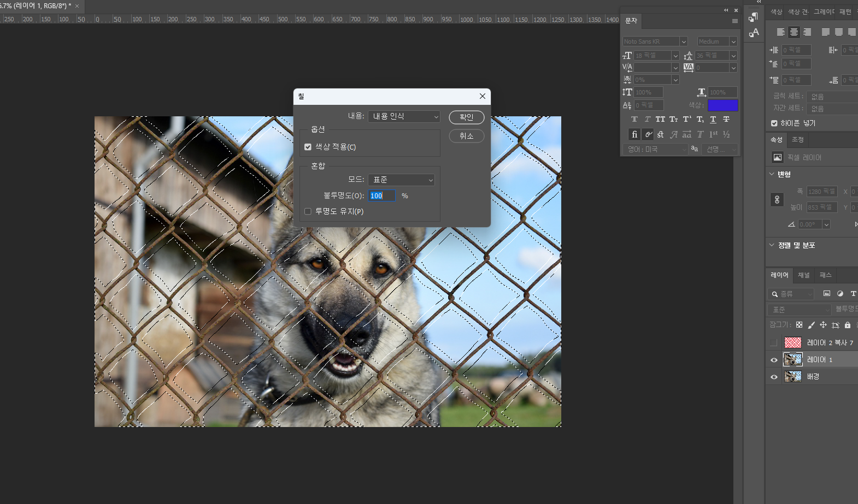This screenshot has width=858, height=504.
Task: Open the blend mode (표준) dropdown in Fill dialog
Action: pyautogui.click(x=401, y=180)
